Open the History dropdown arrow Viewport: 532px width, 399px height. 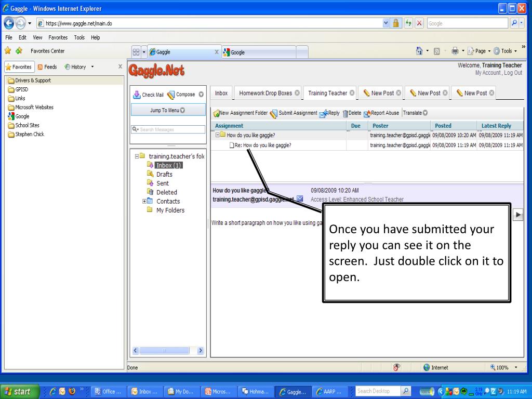(92, 67)
